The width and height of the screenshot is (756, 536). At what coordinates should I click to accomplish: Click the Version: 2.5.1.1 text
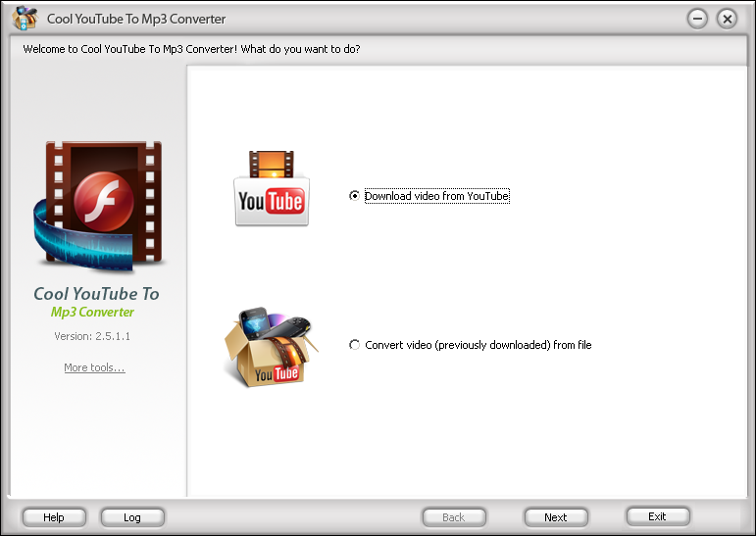pos(92,336)
